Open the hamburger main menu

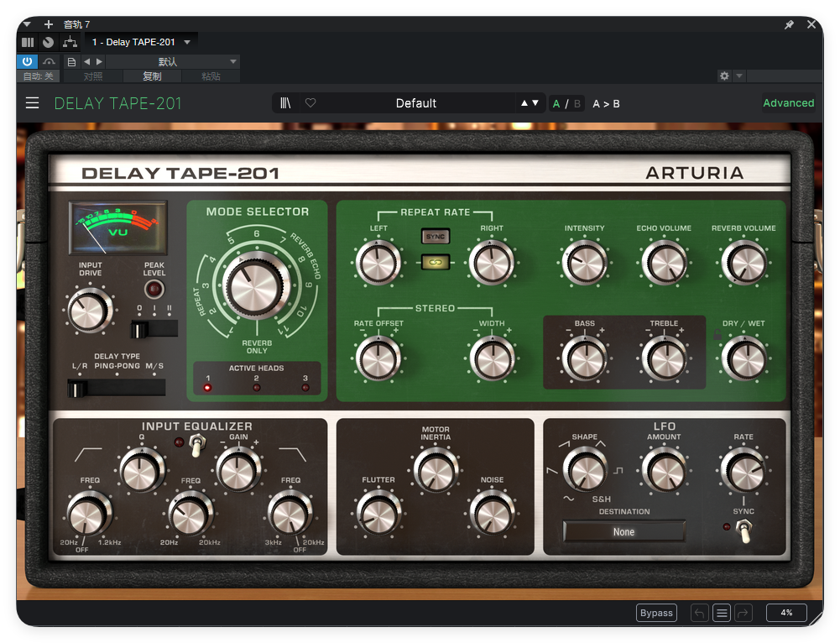click(x=32, y=103)
